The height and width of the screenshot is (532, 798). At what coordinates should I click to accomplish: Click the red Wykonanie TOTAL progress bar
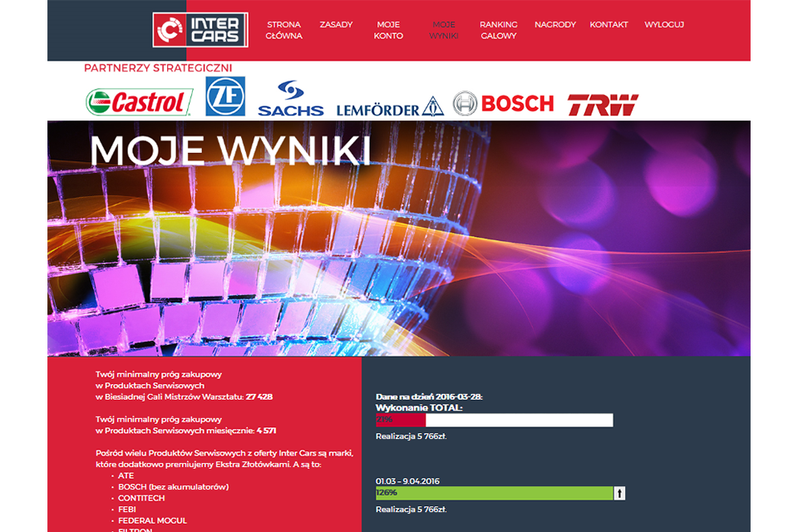(x=494, y=420)
